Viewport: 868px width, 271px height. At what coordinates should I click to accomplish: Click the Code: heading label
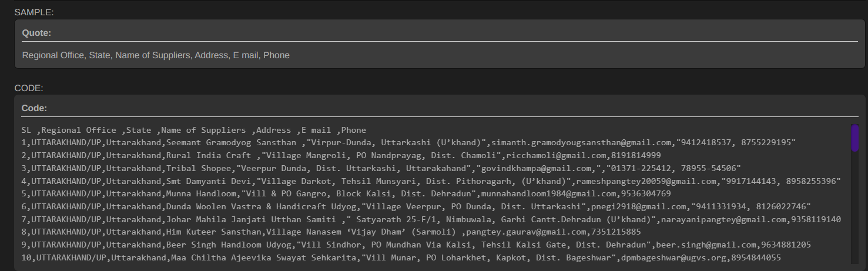click(x=34, y=108)
